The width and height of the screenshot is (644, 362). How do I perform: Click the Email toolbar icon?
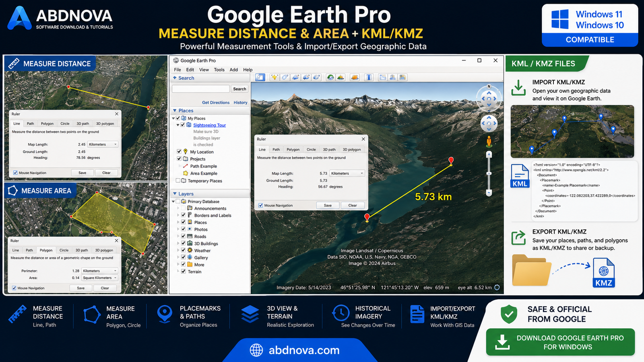point(383,77)
